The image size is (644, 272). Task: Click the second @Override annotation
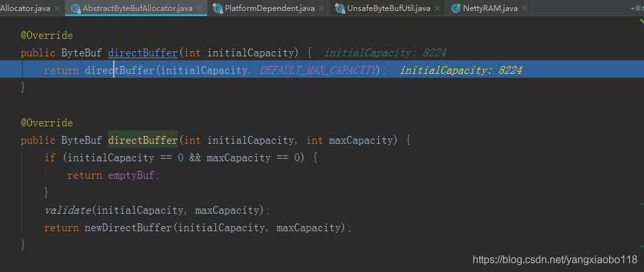tap(47, 123)
